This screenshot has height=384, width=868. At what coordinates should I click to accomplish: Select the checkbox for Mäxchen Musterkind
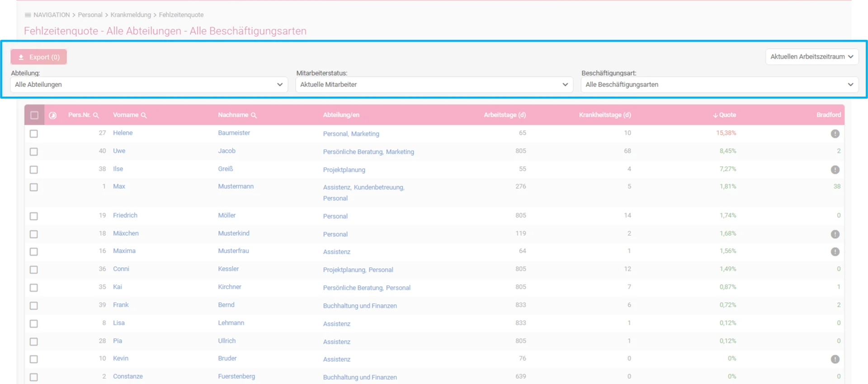click(x=34, y=234)
